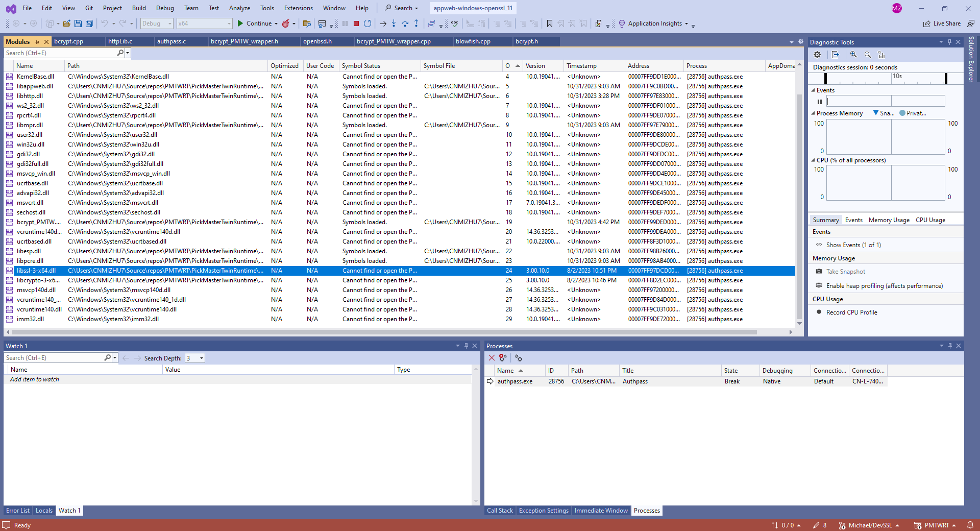Switch to the Call Stack tab

coord(500,511)
